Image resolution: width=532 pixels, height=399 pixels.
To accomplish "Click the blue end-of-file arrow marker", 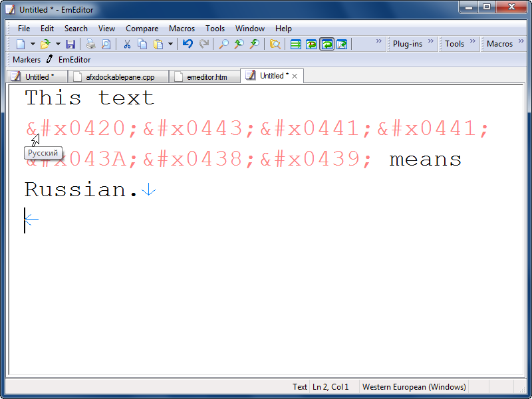I will coord(31,220).
